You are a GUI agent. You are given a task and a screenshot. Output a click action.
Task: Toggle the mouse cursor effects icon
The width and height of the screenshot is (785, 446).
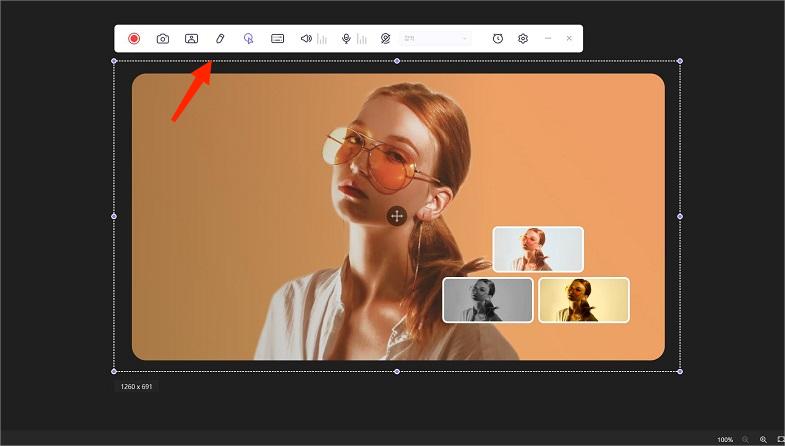click(x=249, y=39)
